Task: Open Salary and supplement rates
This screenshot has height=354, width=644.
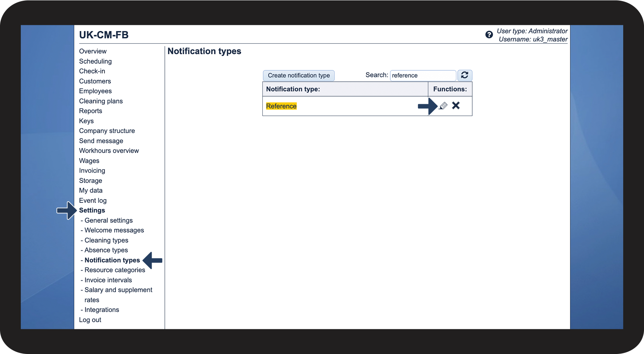Action: [118, 295]
